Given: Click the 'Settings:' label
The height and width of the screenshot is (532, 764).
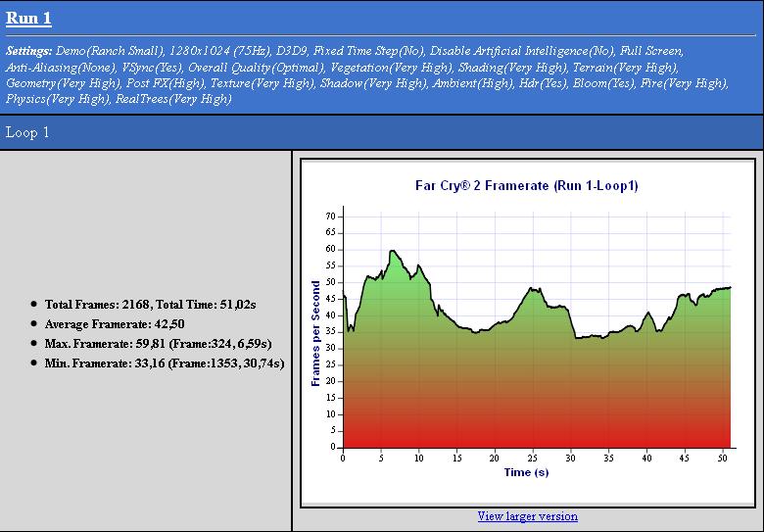Looking at the screenshot, I should [28, 51].
